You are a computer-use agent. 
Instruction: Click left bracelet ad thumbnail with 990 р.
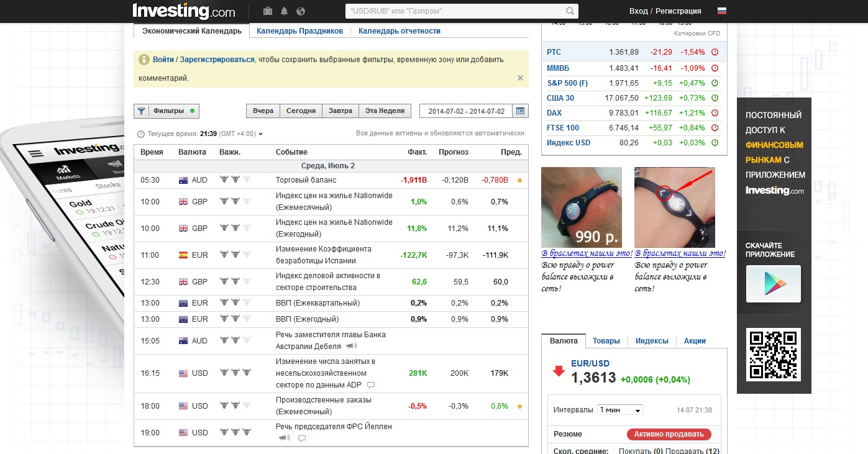(x=582, y=207)
